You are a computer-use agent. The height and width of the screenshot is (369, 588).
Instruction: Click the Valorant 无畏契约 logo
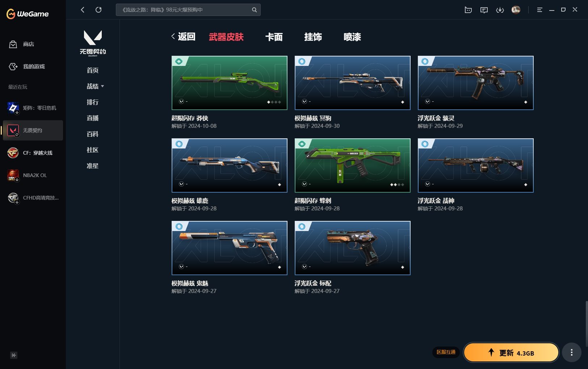[93, 43]
